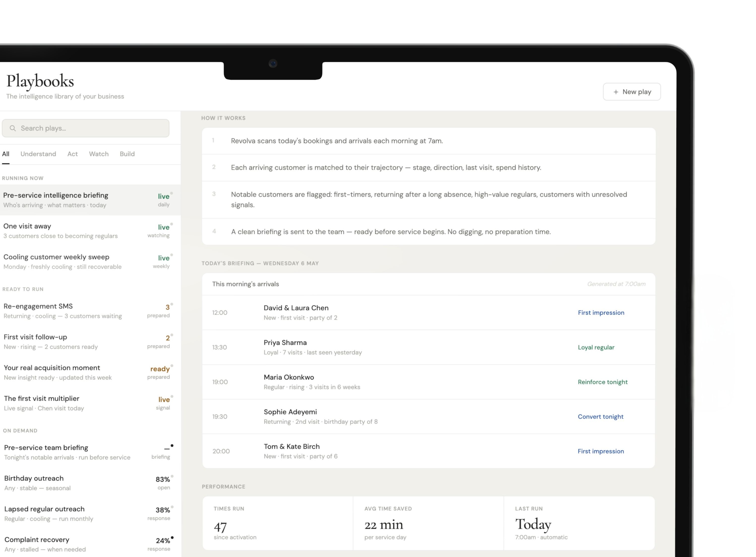Select the One visit away play

click(x=90, y=231)
